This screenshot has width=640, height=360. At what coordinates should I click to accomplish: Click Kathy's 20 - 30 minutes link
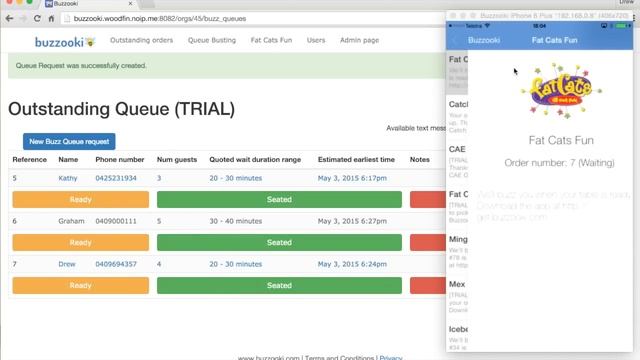(236, 178)
